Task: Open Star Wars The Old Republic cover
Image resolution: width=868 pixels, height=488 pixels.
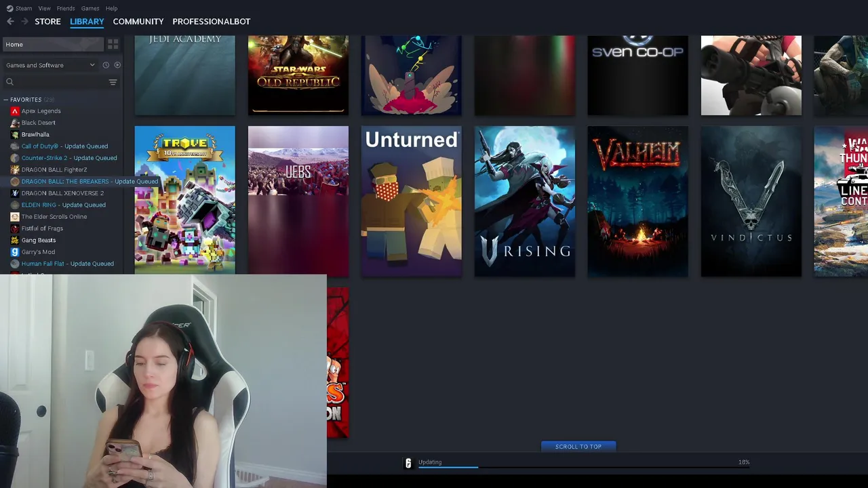Action: click(x=298, y=75)
